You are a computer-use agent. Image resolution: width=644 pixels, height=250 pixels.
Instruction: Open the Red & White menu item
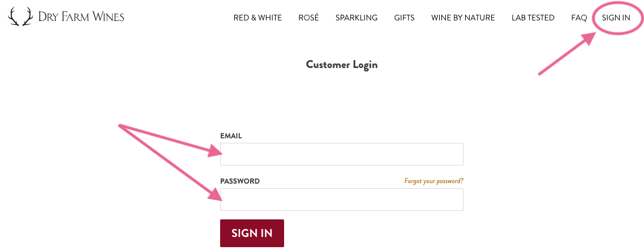pyautogui.click(x=257, y=18)
